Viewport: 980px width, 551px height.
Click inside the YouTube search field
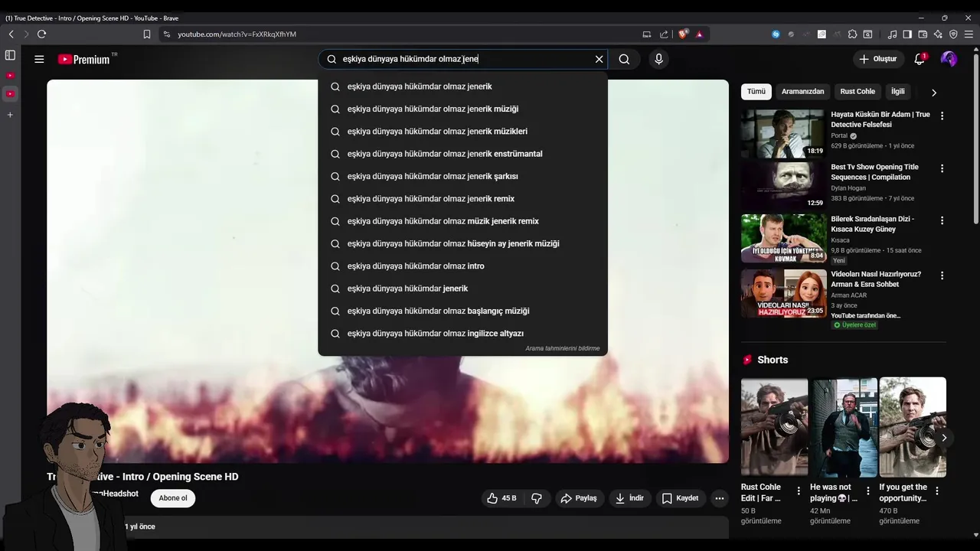[463, 59]
